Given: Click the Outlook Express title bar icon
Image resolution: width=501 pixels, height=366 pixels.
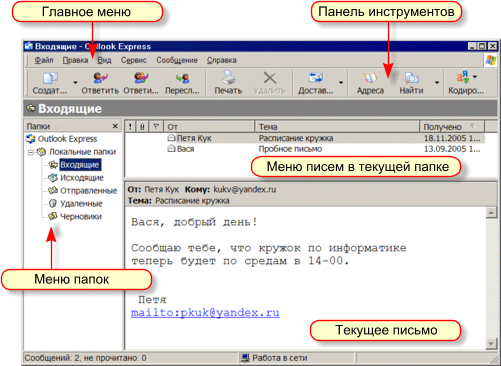Looking at the screenshot, I should [29, 46].
